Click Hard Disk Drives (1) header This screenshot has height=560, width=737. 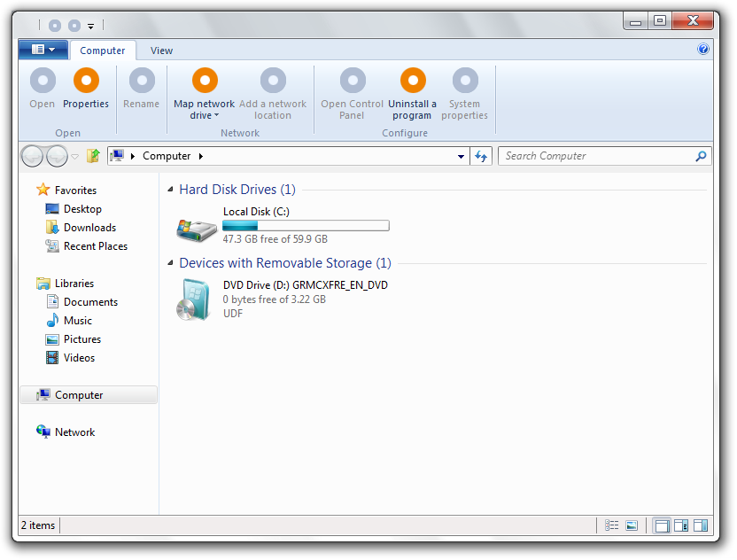pyautogui.click(x=237, y=190)
